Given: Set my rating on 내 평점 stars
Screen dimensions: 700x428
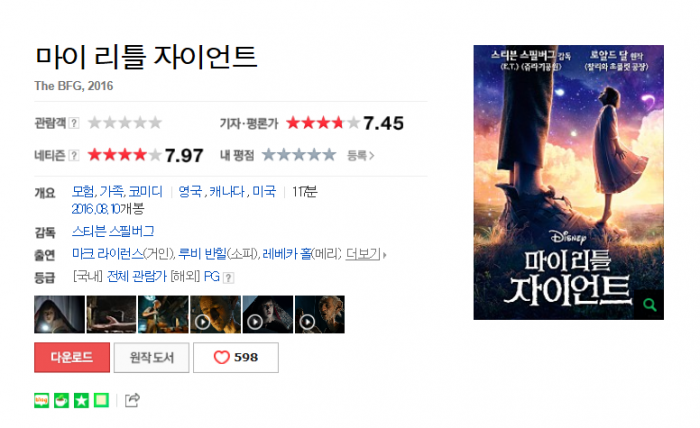Looking at the screenshot, I should click(299, 155).
